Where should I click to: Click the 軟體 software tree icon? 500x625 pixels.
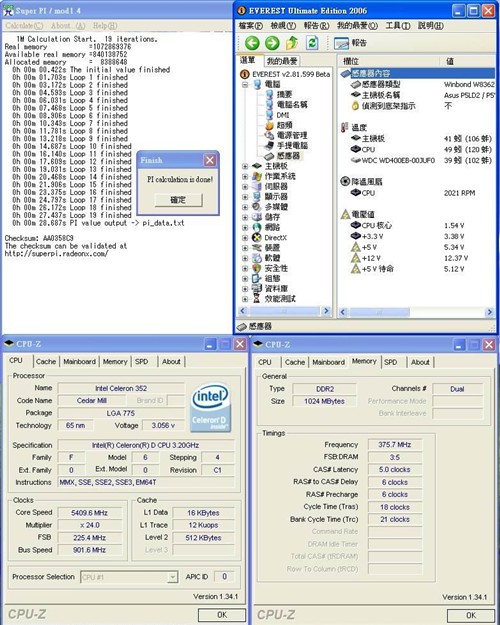click(257, 258)
